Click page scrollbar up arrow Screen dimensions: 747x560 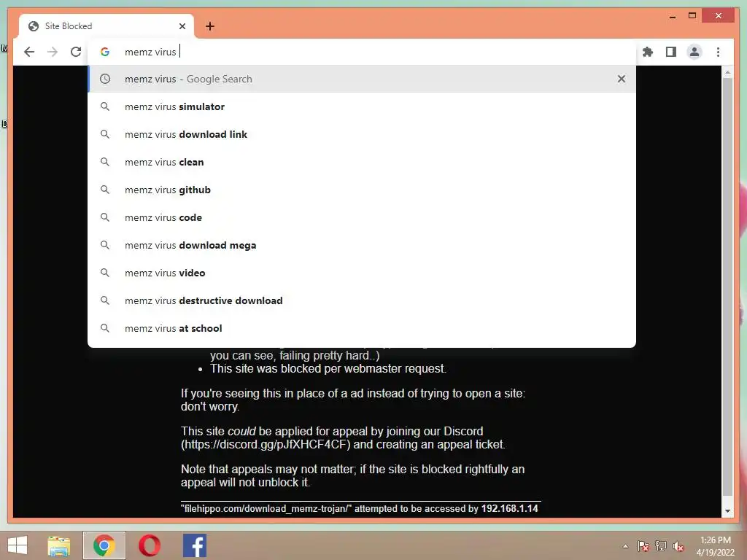click(727, 72)
